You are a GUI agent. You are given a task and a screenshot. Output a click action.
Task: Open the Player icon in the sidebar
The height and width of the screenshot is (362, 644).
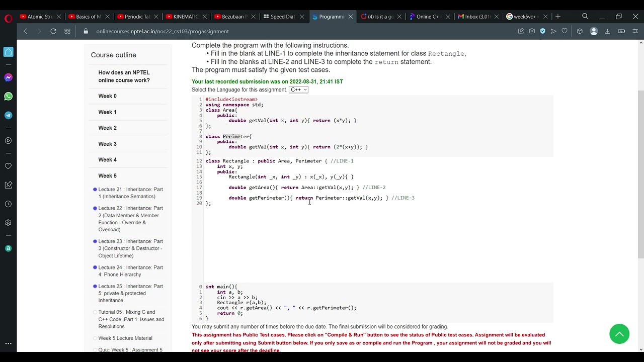(9, 141)
